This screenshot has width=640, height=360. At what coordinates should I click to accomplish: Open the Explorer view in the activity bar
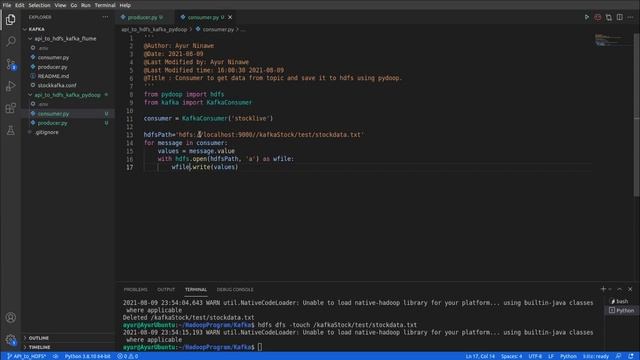11,20
